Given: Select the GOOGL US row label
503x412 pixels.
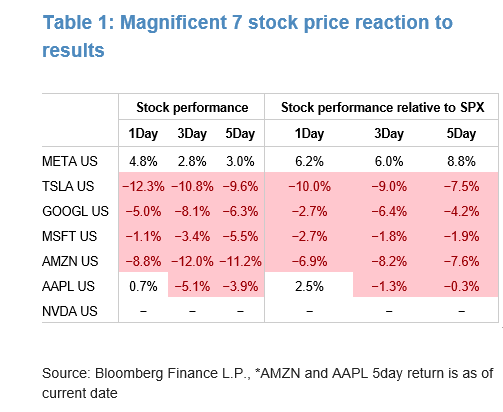Looking at the screenshot, I should 75,211.
